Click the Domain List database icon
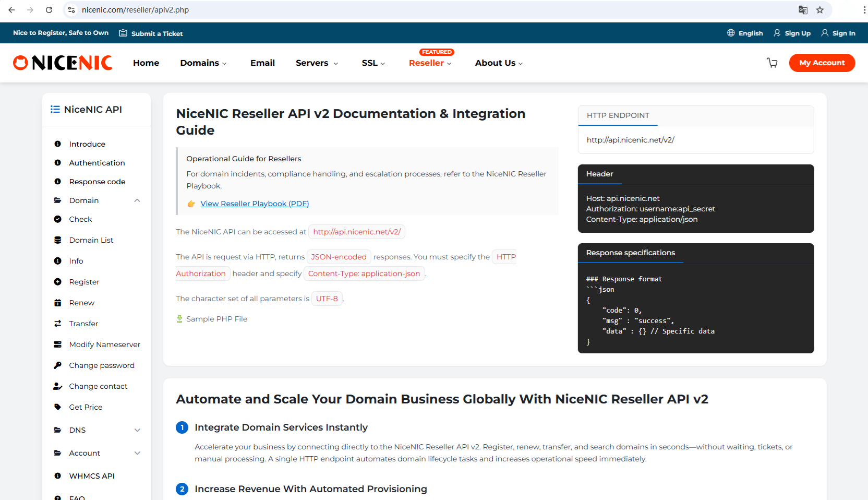Screen dimensions: 868x500 click(57, 240)
